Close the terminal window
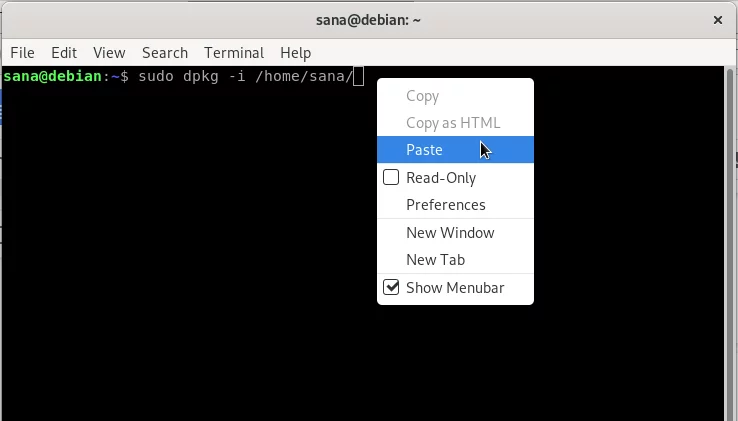The height and width of the screenshot is (421, 738). tap(718, 20)
